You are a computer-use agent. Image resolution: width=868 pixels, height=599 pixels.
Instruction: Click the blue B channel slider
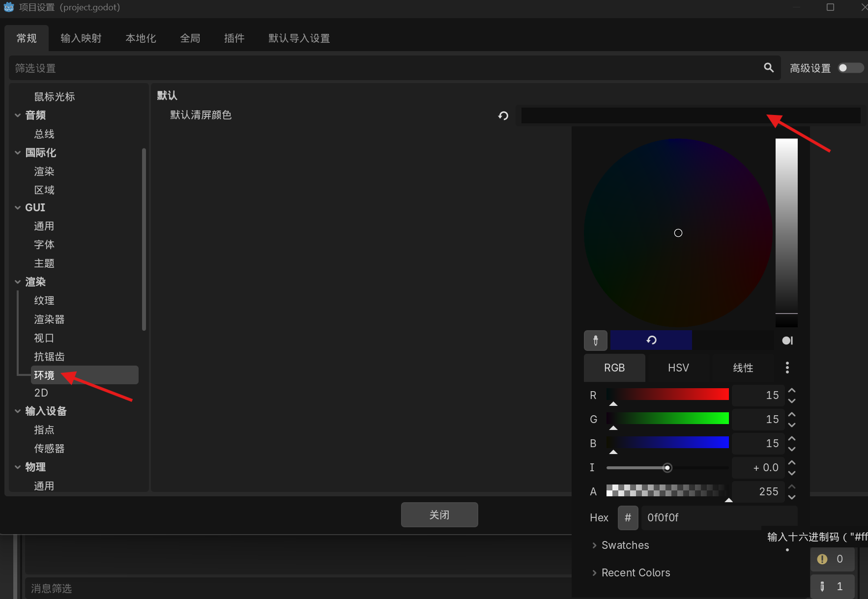coord(667,442)
